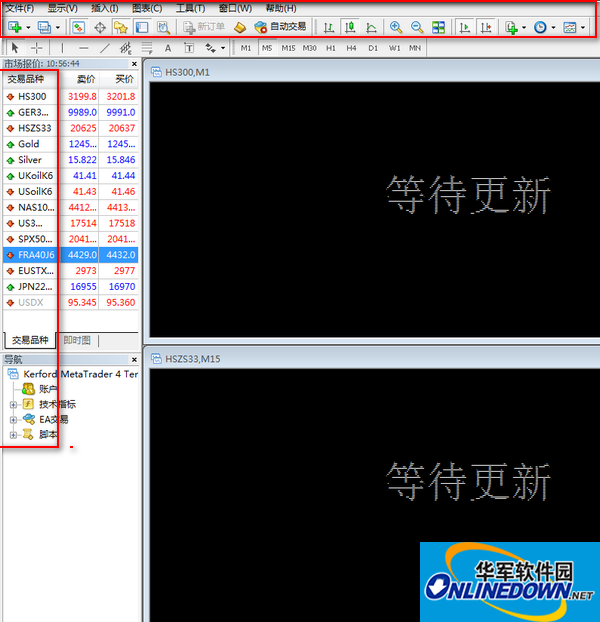Image resolution: width=600 pixels, height=622 pixels.
Task: Expand the indicators list dropdown arrow
Action: pos(524,27)
